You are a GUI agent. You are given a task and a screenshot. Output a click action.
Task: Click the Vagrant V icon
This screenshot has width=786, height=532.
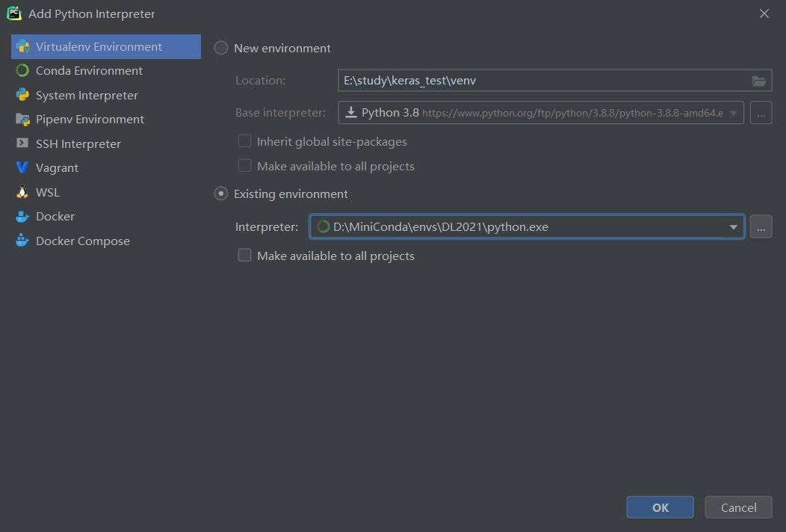coord(22,167)
